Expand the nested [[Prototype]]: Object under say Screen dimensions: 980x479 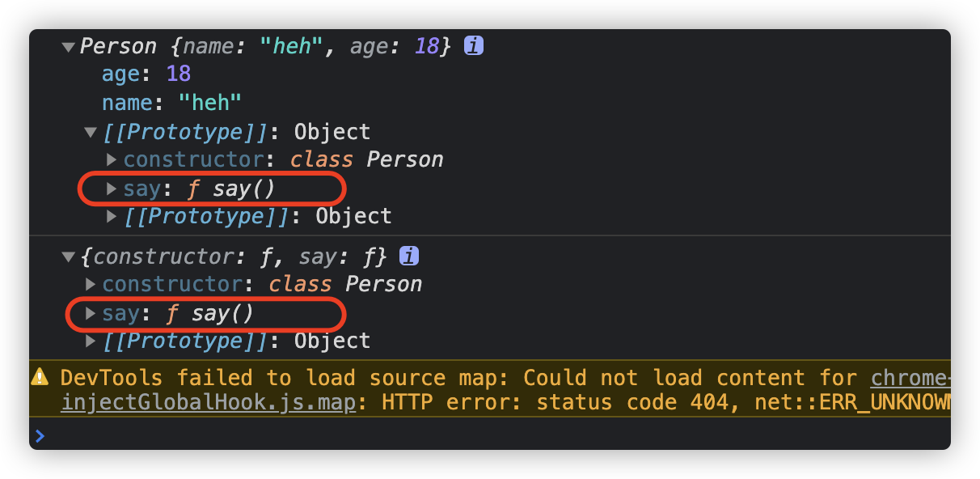pos(112,216)
